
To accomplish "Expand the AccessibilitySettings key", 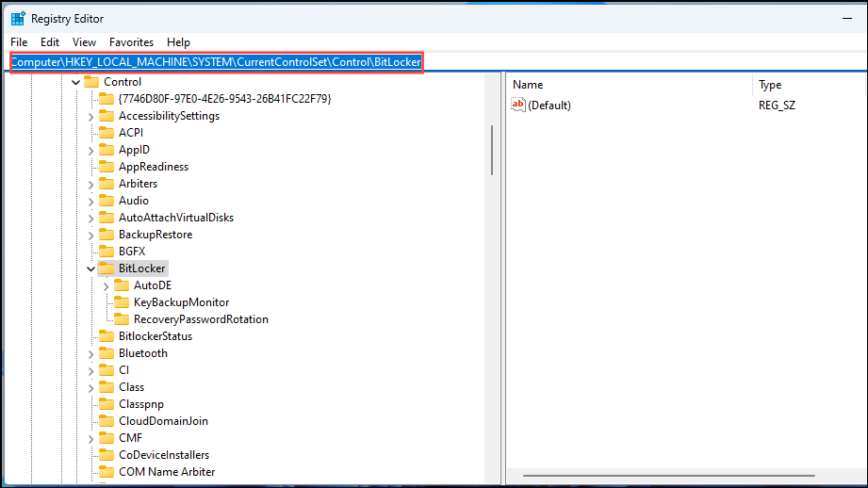I will point(90,116).
